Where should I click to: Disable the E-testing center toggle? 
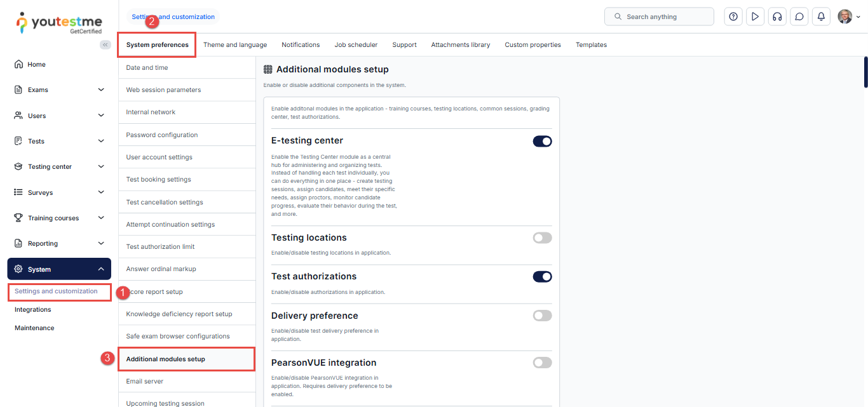pos(542,141)
